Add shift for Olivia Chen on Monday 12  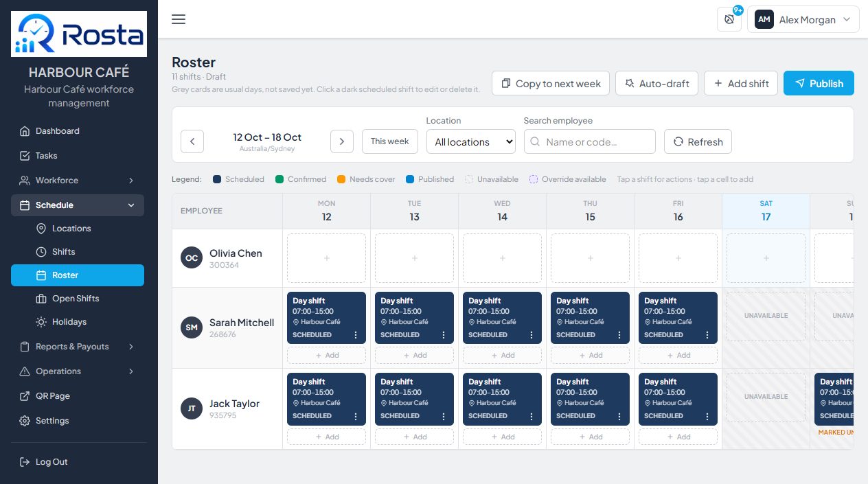327,258
